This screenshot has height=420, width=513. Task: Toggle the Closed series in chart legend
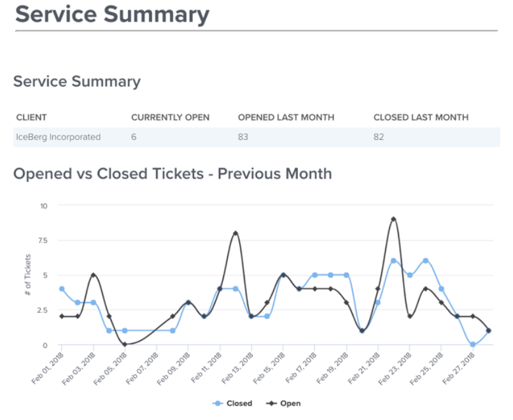(x=232, y=403)
